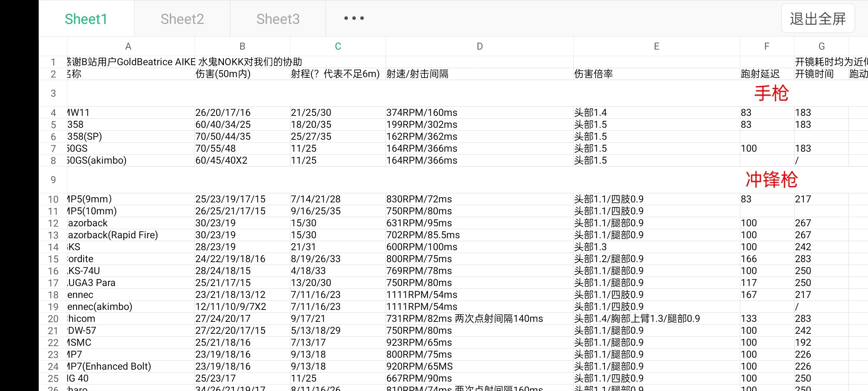Click cell 12/11/10/9/7X2
The image size is (868, 391).
point(242,307)
